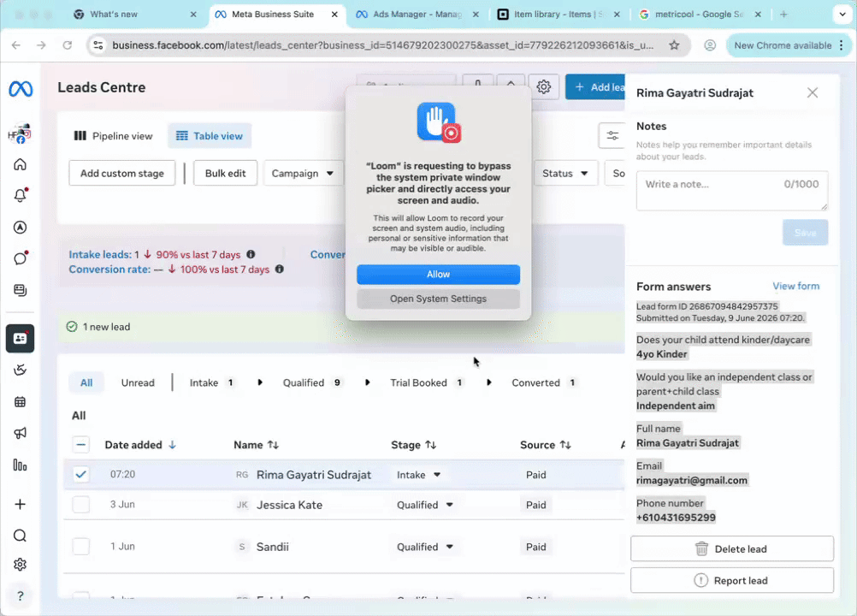Click the Write a note text field

click(732, 191)
